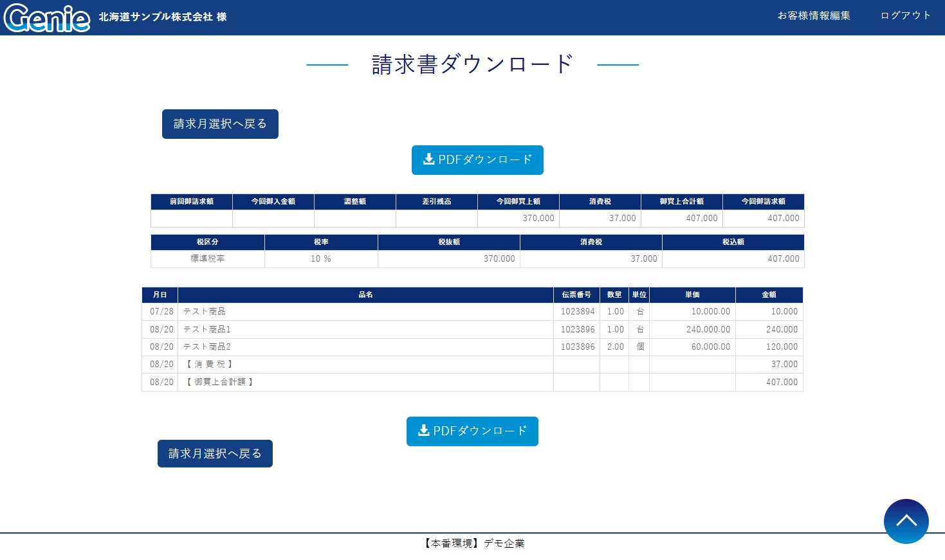The image size is (945, 560).
Task: Click the 標準税率 cell
Action: click(208, 259)
